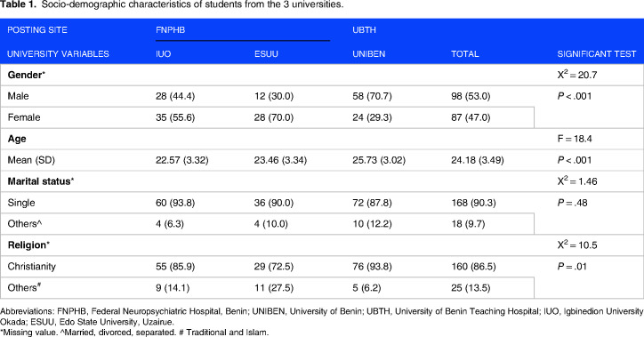
Task: Click the Mean (SD) row label
Action: (x=31, y=160)
